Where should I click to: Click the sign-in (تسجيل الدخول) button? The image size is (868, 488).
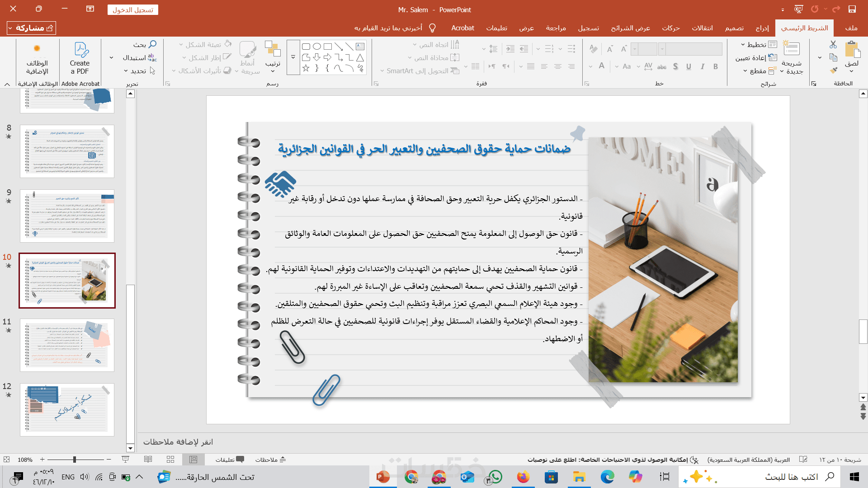133,10
